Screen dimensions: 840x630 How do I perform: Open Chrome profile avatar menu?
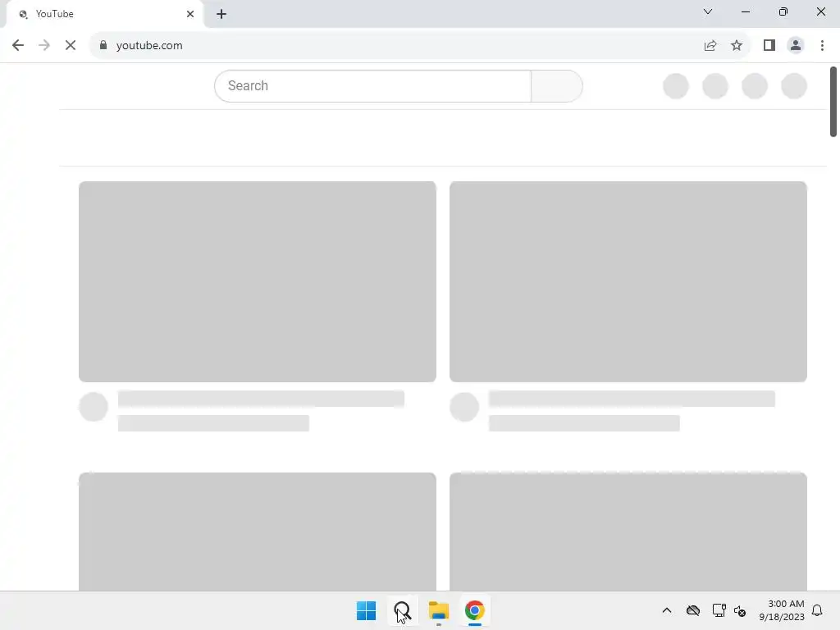(796, 46)
